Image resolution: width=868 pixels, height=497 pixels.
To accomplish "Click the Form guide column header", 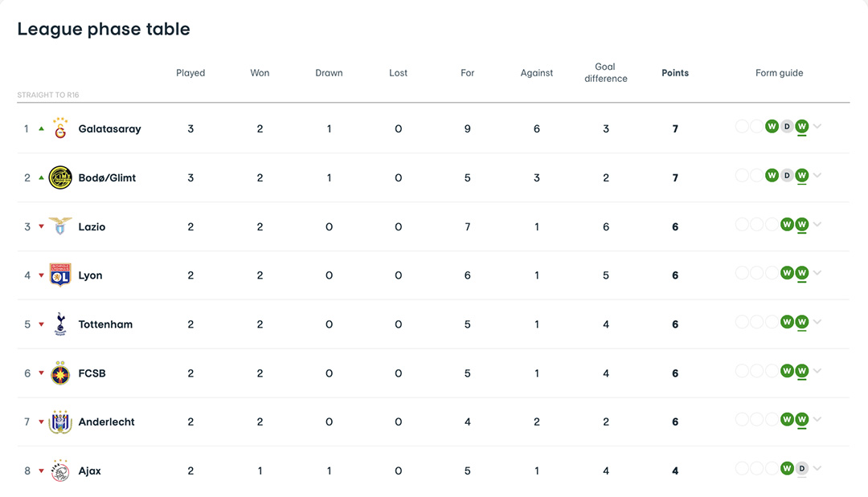I will 779,73.
